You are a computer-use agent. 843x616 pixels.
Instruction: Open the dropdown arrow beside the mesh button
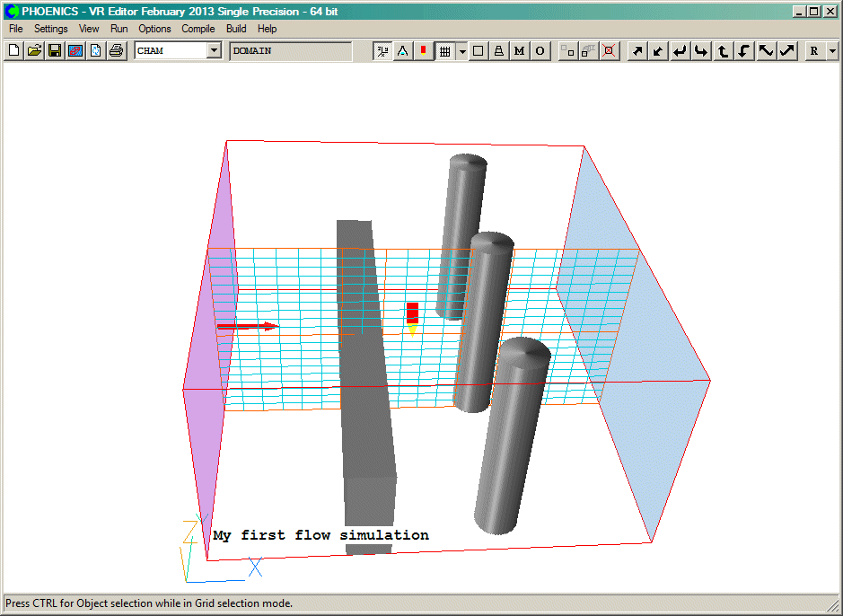tap(462, 51)
